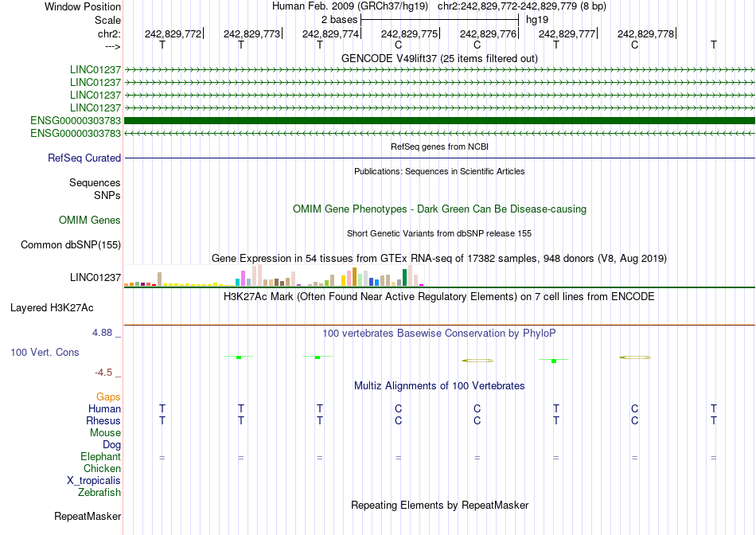Click the 'OMIM Genes' label
Image resolution: width=756 pixels, height=535 pixels.
90,220
